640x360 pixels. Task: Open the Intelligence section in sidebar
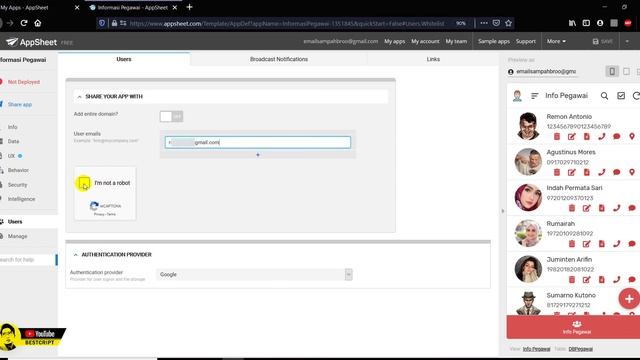[21, 199]
